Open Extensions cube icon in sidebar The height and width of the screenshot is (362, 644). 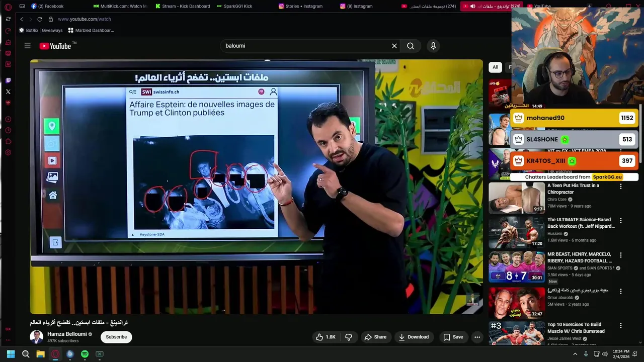point(8,141)
